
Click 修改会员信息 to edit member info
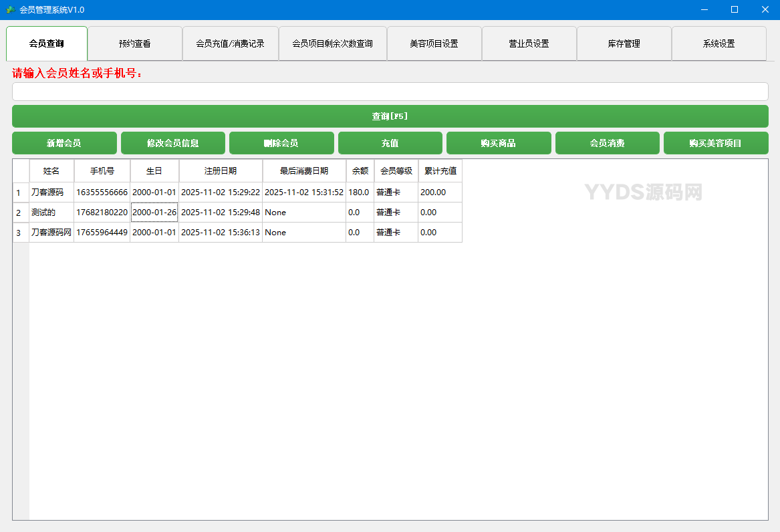tap(172, 142)
